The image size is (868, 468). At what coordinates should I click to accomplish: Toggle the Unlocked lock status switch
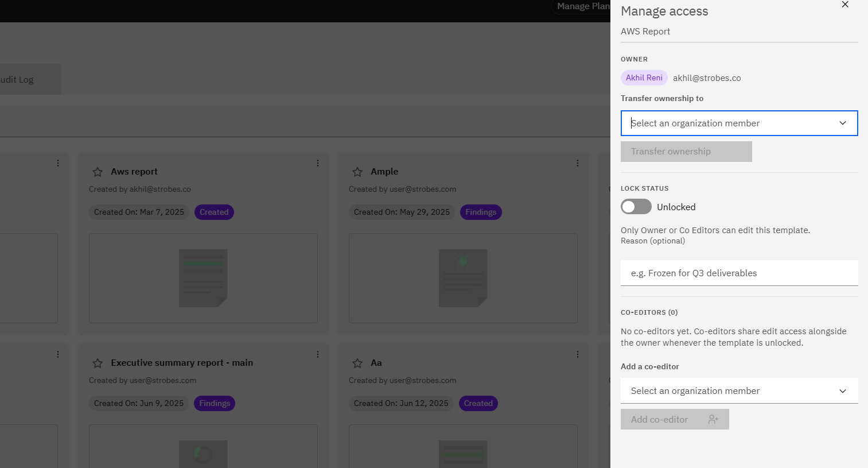636,207
